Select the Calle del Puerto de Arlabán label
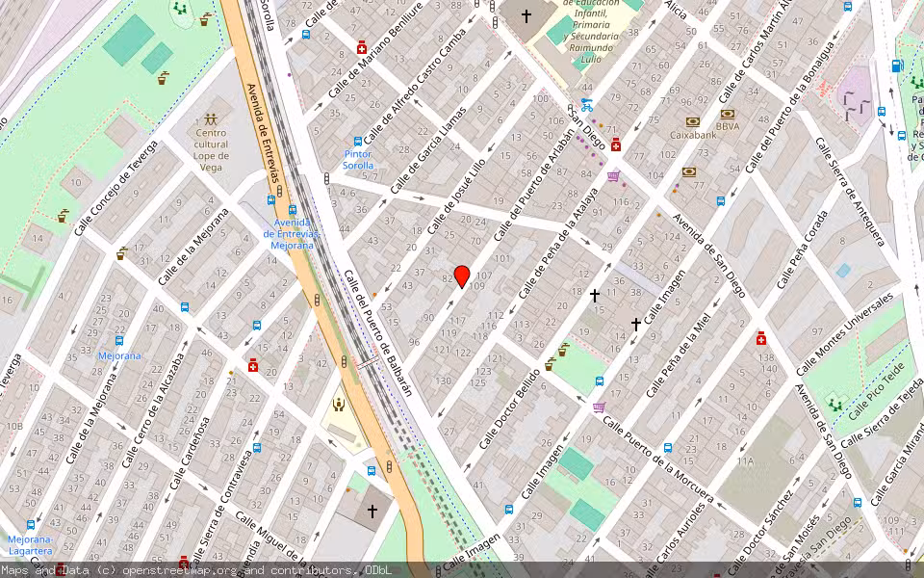Screen dimensions: 924x578 pyautogui.click(x=534, y=185)
